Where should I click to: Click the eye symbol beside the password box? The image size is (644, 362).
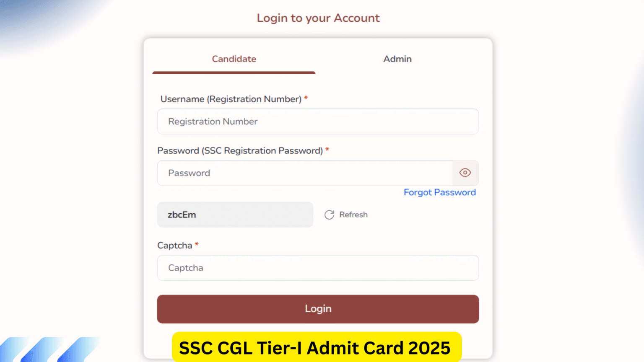[x=465, y=173]
